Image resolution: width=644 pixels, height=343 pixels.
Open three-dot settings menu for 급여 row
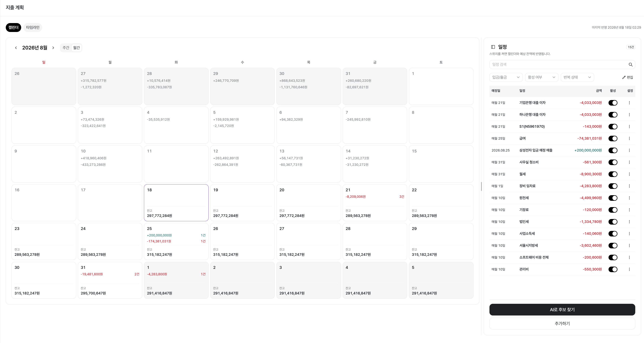629,138
